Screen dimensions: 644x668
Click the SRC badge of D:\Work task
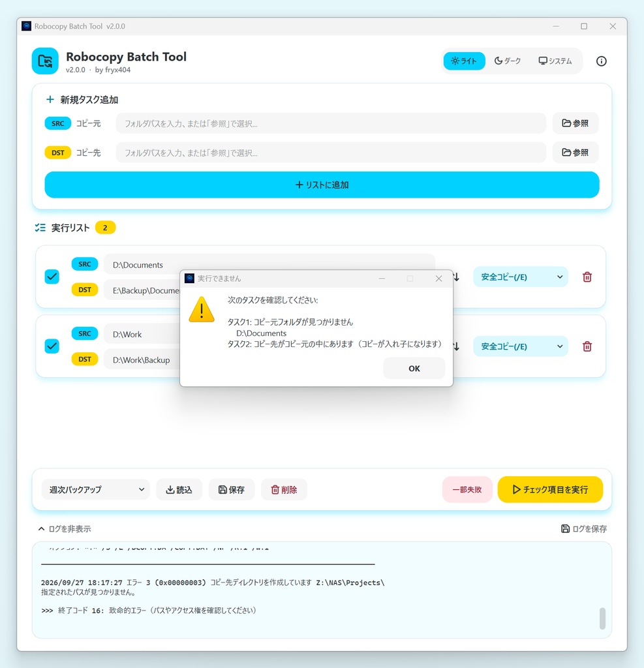pos(85,333)
